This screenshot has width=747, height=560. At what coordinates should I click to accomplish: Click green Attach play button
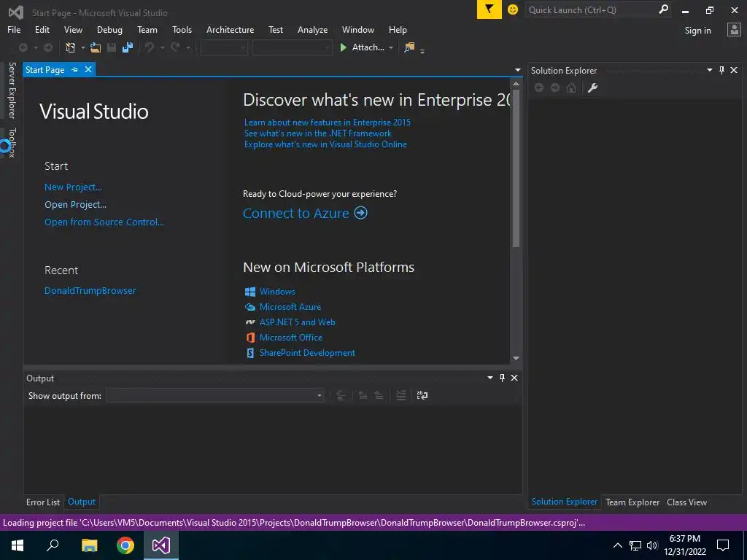coord(343,47)
